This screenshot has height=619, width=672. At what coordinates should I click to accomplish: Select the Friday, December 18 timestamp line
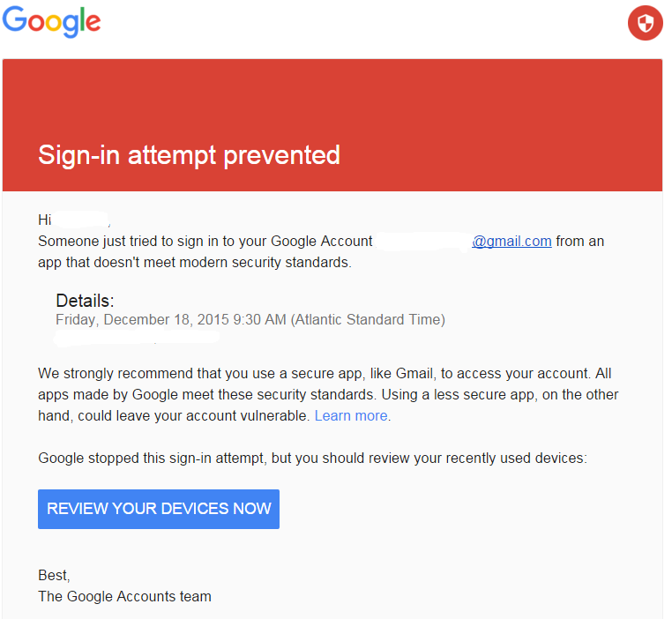[250, 319]
